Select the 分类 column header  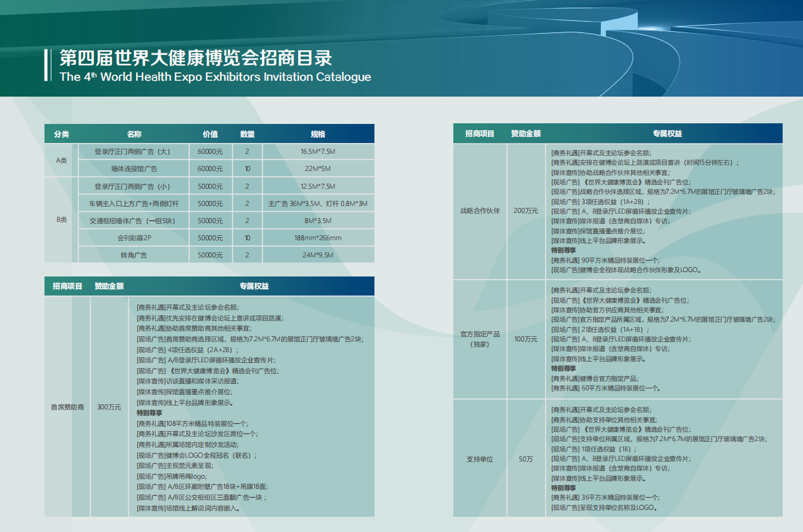(x=61, y=134)
